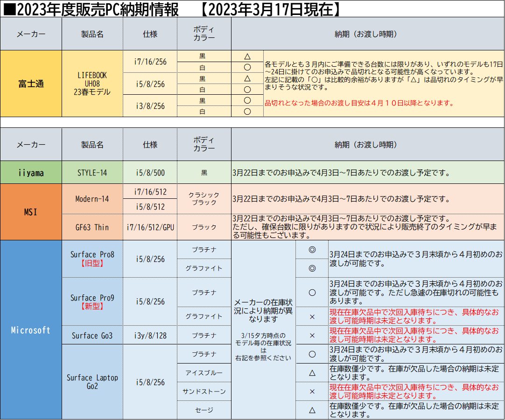Click the i5/8/256 spec for Surface Pro9
The width and height of the screenshot is (505, 420).
pyautogui.click(x=150, y=301)
